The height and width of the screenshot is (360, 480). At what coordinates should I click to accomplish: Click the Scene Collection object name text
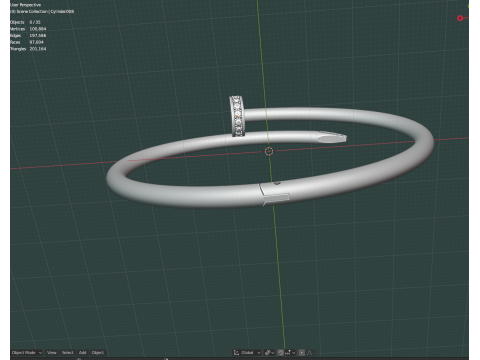[x=42, y=11]
